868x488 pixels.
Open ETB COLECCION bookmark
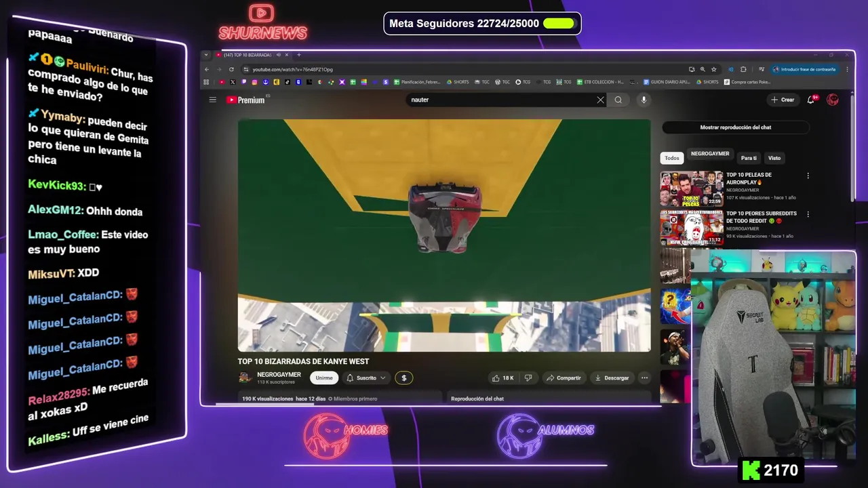[x=600, y=82]
